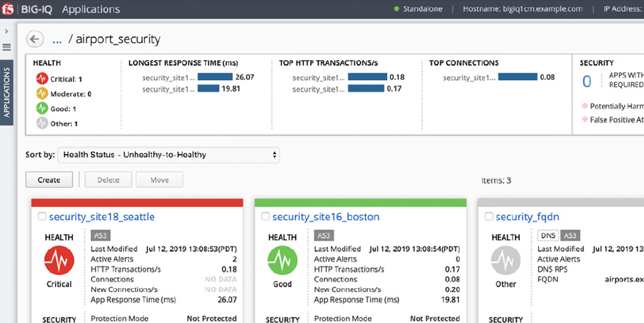Click the Critical health icon in summary
The image size is (644, 323).
pyautogui.click(x=42, y=79)
